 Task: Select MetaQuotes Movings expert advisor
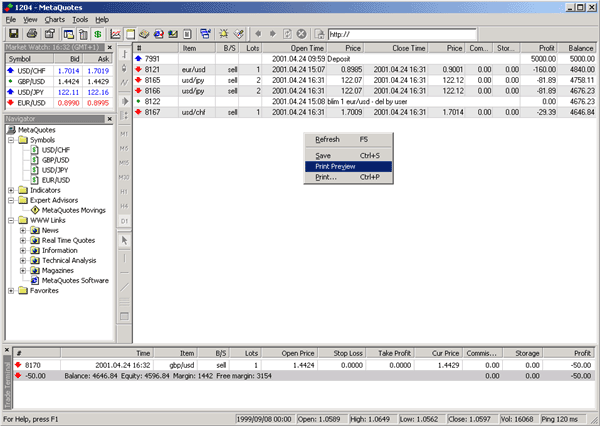coord(73,211)
